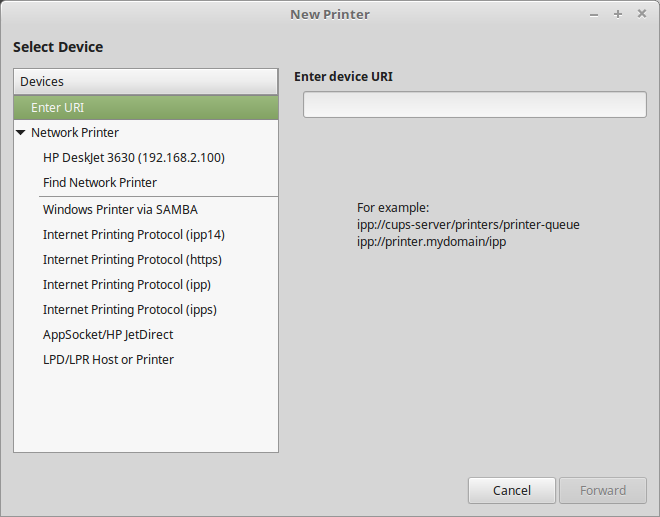
Task: Click the device URI text field
Action: click(x=474, y=105)
